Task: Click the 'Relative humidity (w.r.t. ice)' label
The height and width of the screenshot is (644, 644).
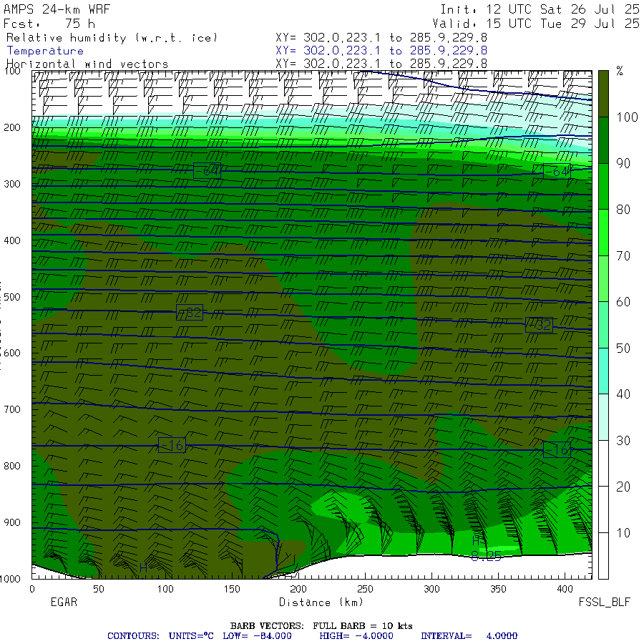Action: [112, 38]
